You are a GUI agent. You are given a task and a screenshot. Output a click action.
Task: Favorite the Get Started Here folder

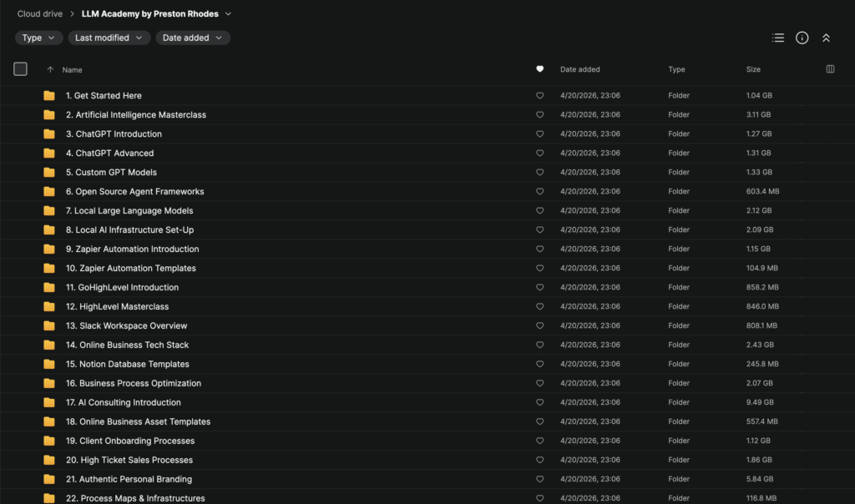(539, 96)
